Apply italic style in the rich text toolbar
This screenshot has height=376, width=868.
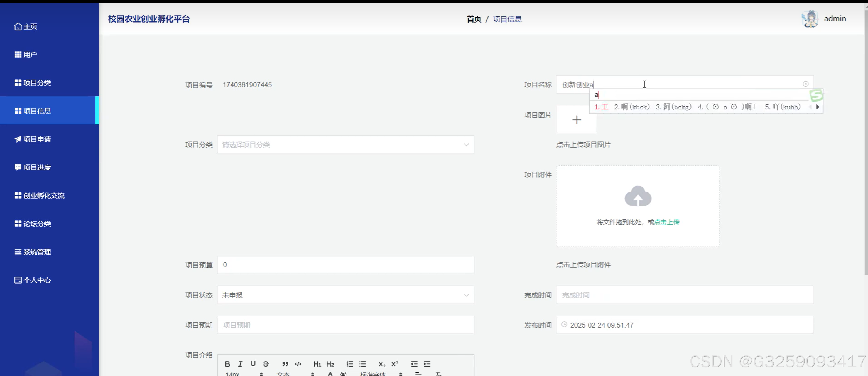[240, 364]
